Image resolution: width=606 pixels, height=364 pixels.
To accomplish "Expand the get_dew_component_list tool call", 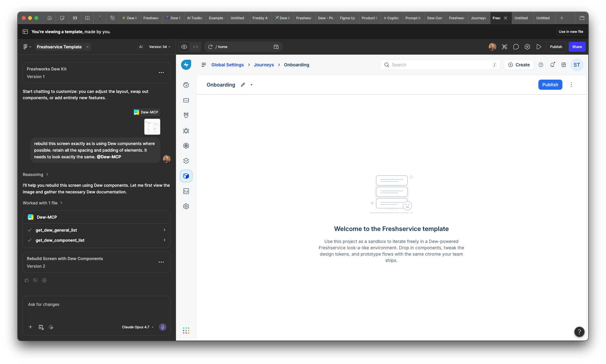I will tap(97, 240).
